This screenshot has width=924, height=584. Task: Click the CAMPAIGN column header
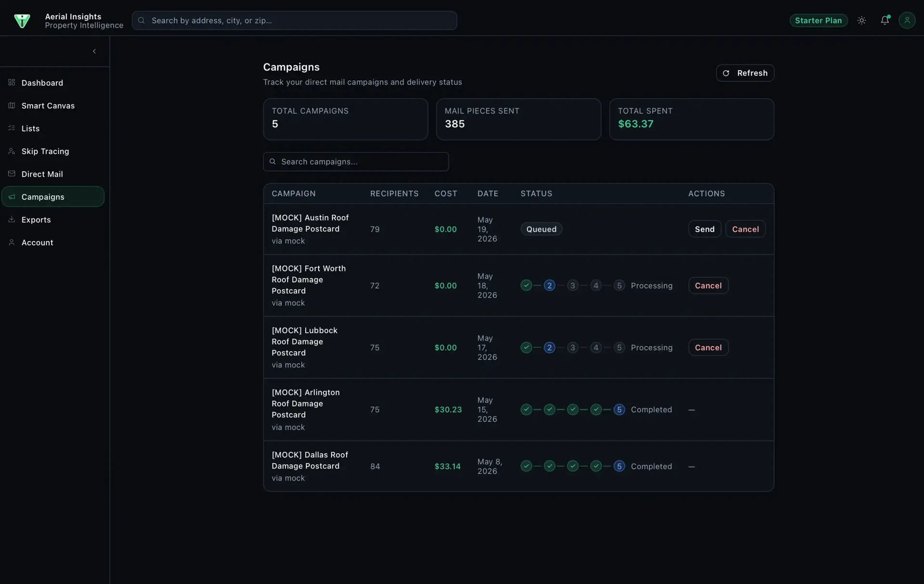pos(294,193)
